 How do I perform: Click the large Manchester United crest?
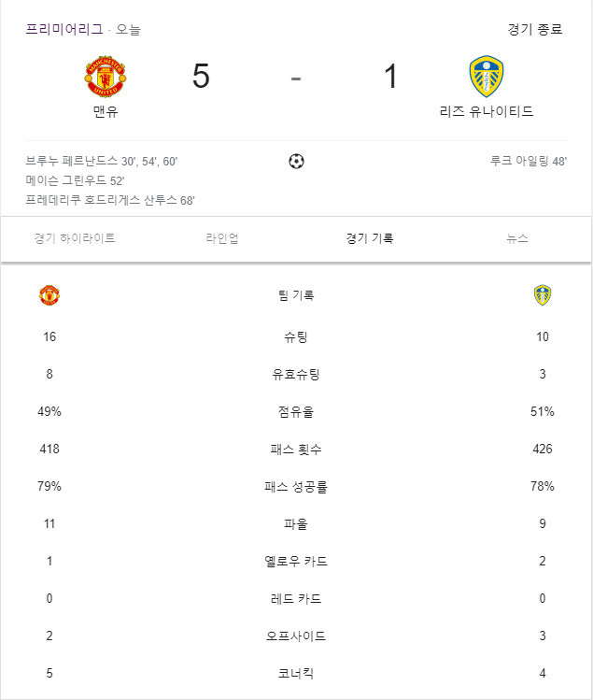tap(106, 77)
